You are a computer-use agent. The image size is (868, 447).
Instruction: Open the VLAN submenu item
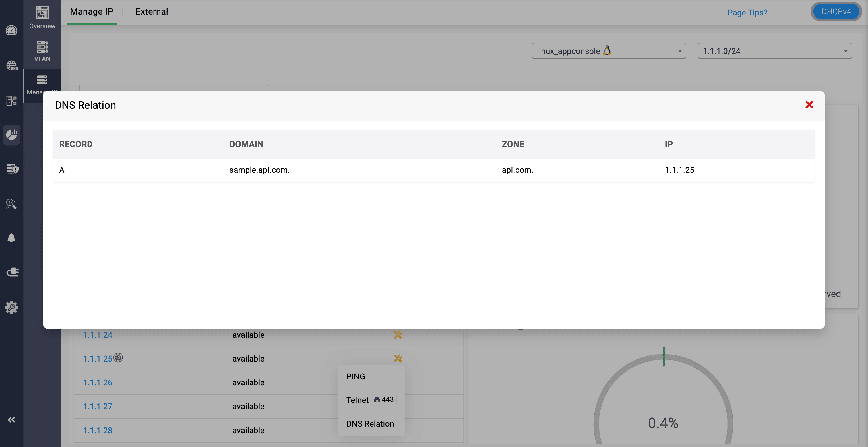point(42,51)
